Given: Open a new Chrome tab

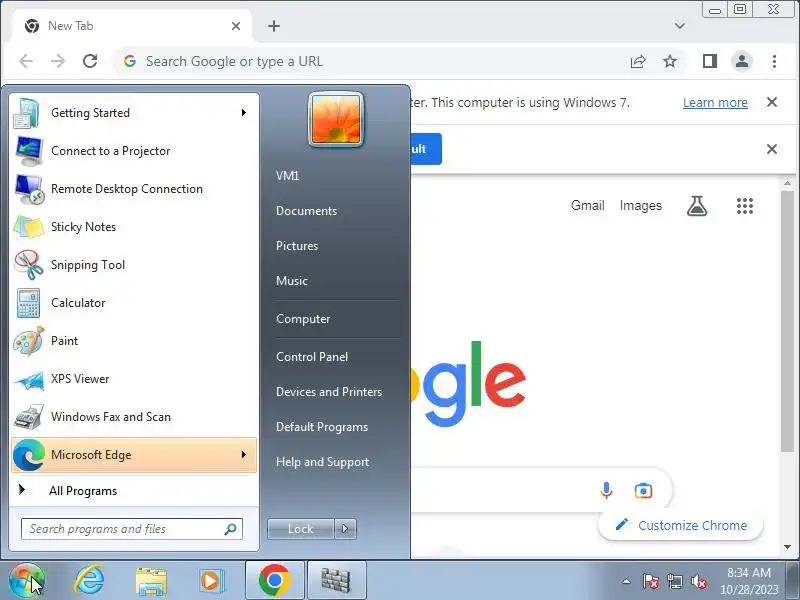Looking at the screenshot, I should [274, 26].
